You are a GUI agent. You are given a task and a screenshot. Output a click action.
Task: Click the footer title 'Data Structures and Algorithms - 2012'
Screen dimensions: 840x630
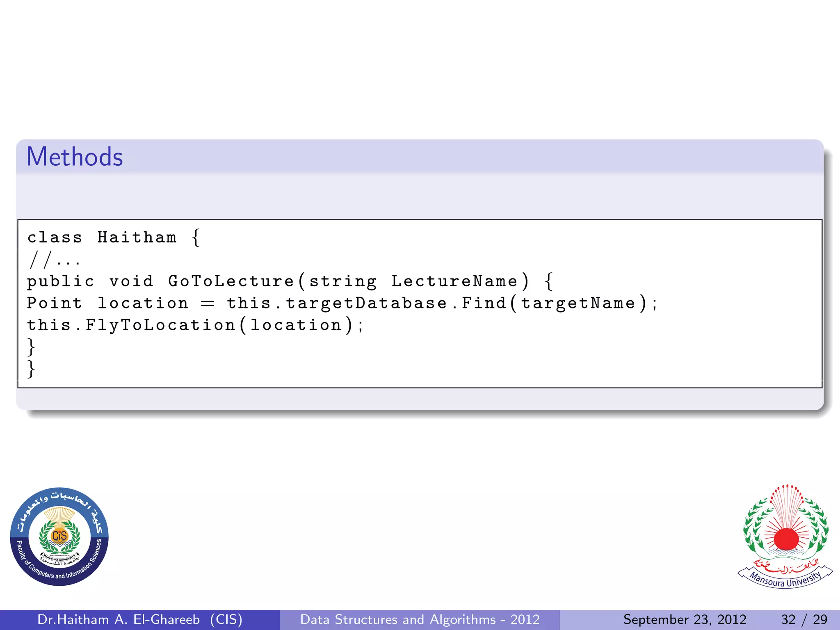click(x=420, y=619)
